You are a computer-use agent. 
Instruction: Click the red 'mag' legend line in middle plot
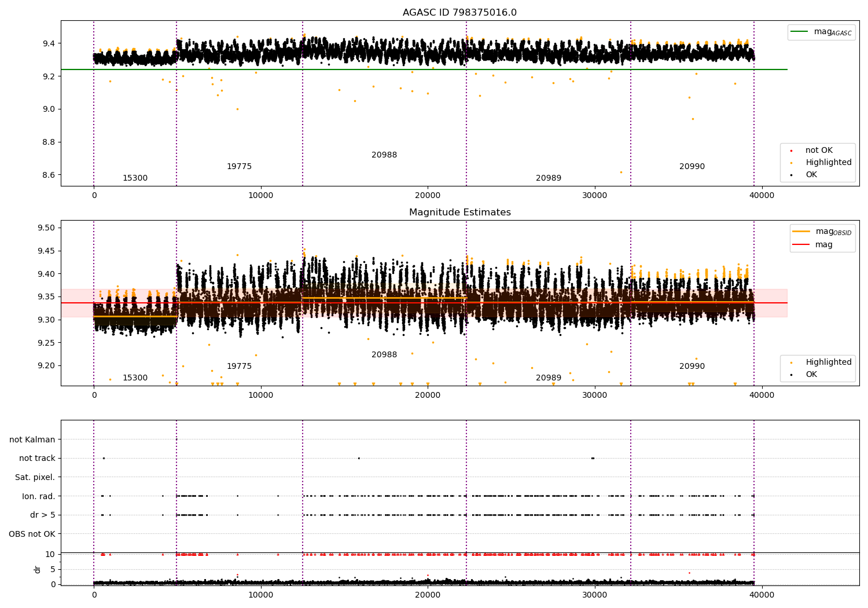point(801,245)
